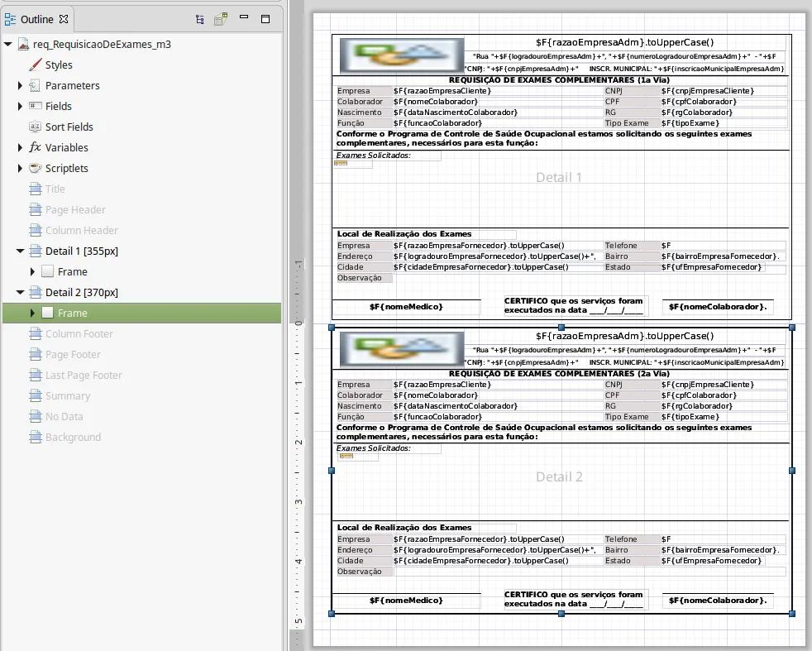The image size is (812, 651).
Task: Grab right-middle handle of selected Detail 2 frame
Action: click(x=792, y=470)
